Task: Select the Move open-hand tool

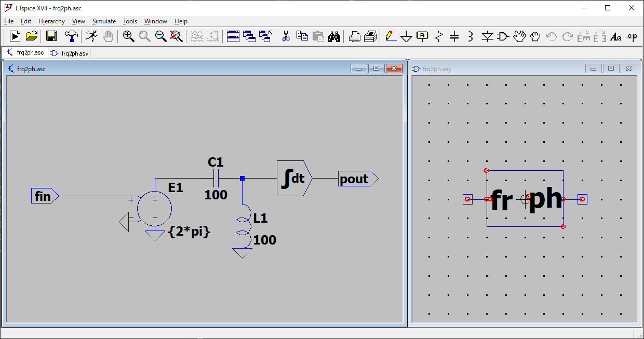Action: click(x=519, y=36)
